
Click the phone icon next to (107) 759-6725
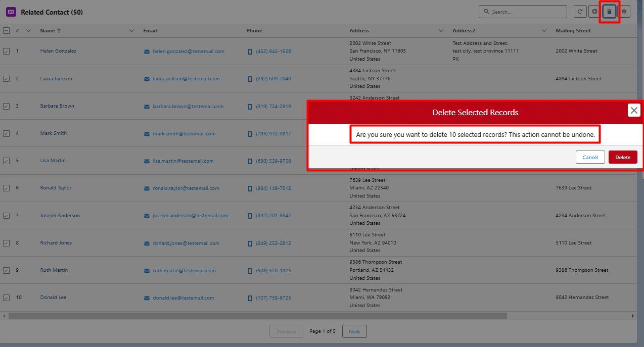(250, 298)
